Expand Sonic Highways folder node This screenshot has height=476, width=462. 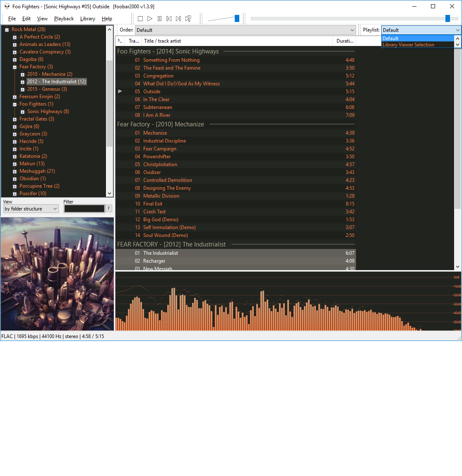point(22,112)
